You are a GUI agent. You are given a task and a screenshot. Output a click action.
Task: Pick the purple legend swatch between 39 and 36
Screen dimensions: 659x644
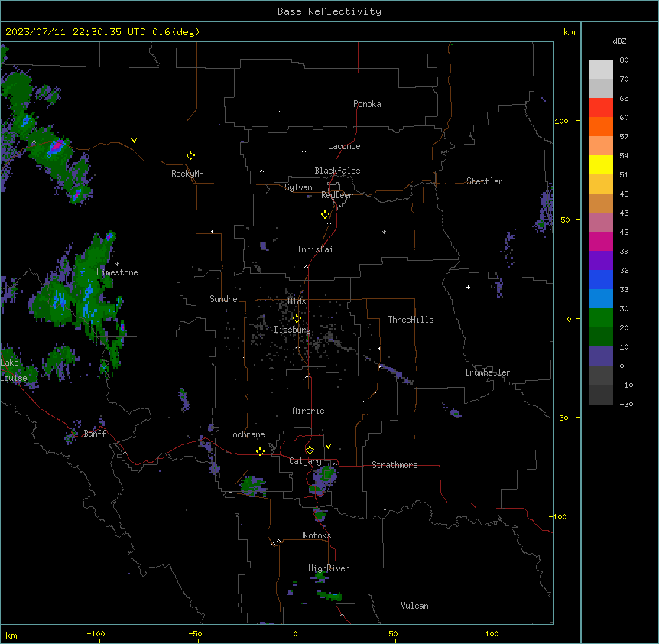click(x=601, y=261)
